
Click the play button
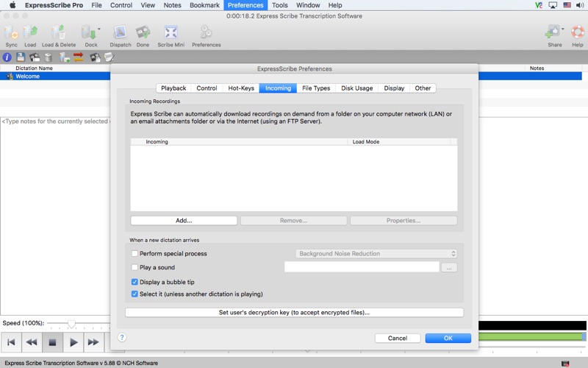(73, 342)
